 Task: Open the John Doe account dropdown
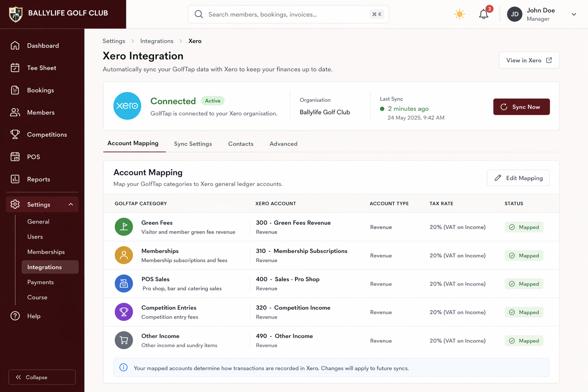click(573, 14)
